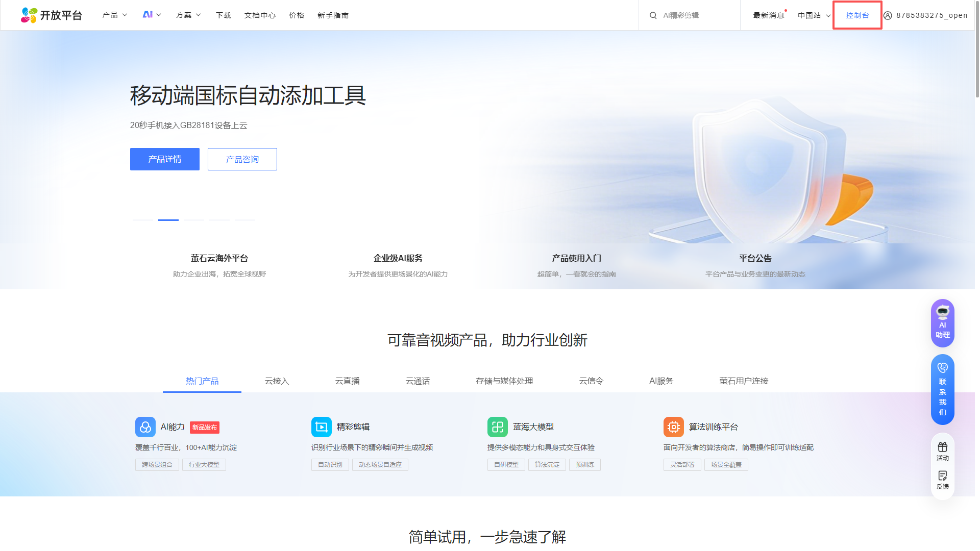Expand the 方案 dropdown menu

tap(188, 15)
